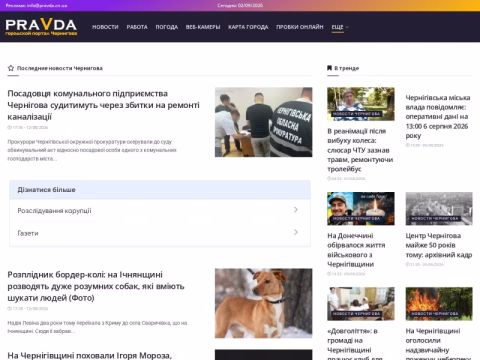Click the clock icon under На Донеччині article

pos(329,274)
